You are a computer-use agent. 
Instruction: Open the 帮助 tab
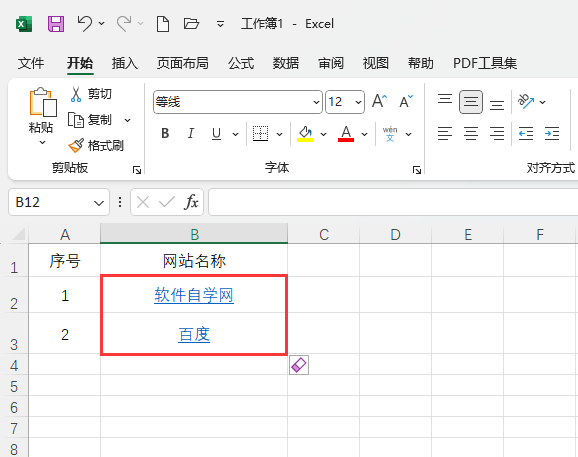coord(421,63)
